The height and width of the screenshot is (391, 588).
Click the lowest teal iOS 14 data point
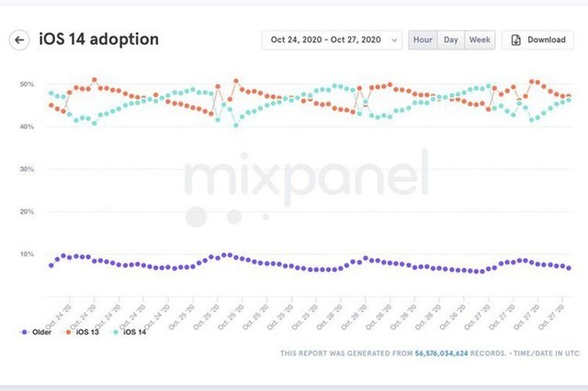(x=236, y=126)
